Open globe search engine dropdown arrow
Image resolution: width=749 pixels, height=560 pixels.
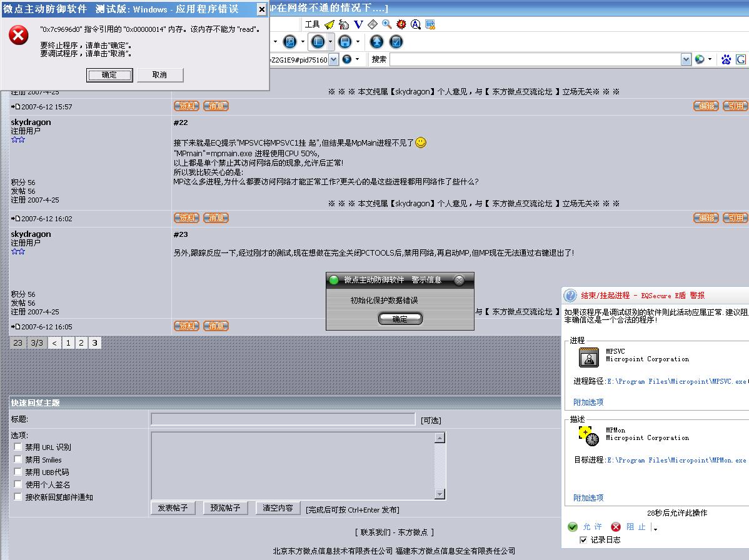point(710,59)
